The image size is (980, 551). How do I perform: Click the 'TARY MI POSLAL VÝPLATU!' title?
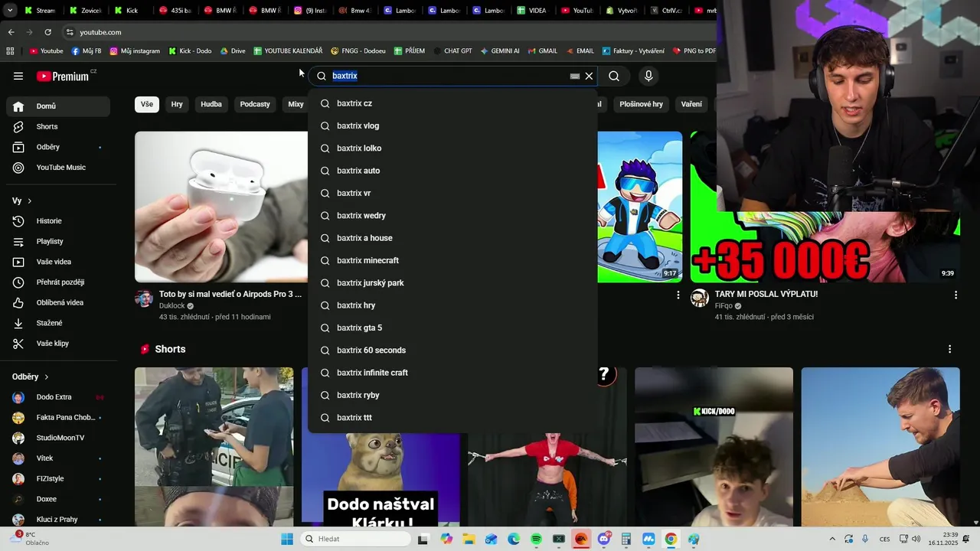766,294
